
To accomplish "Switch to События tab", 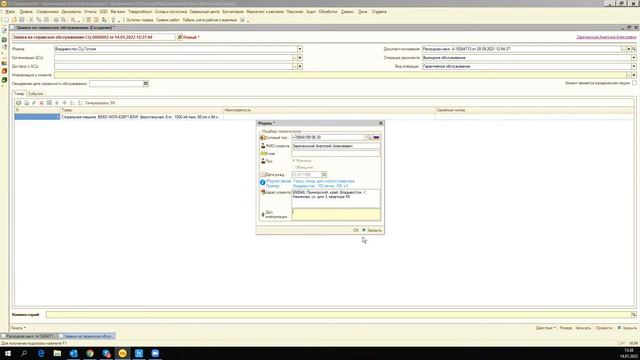I will pos(36,93).
